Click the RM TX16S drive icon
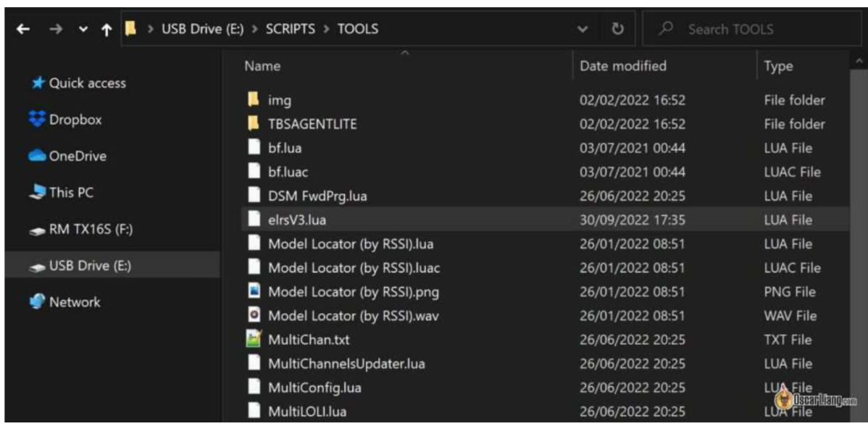The image size is (868, 426). [37, 231]
